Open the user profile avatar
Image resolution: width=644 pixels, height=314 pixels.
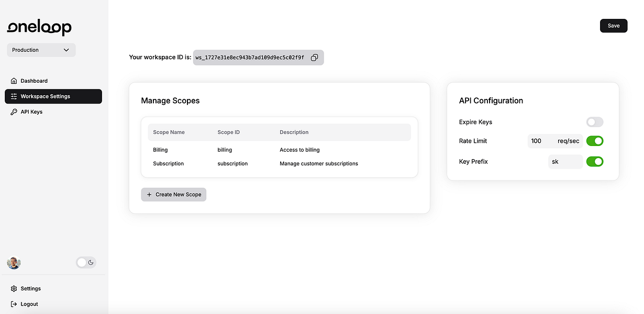[x=14, y=263]
